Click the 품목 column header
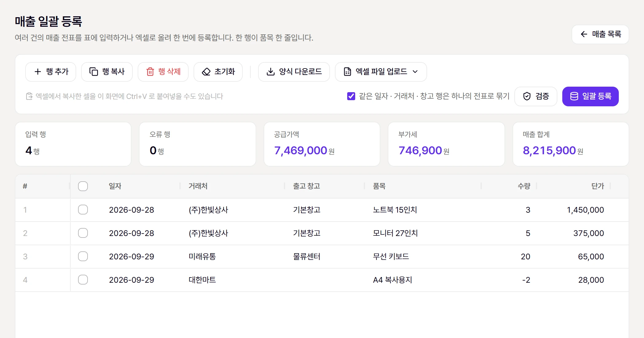The image size is (644, 338). pos(379,186)
